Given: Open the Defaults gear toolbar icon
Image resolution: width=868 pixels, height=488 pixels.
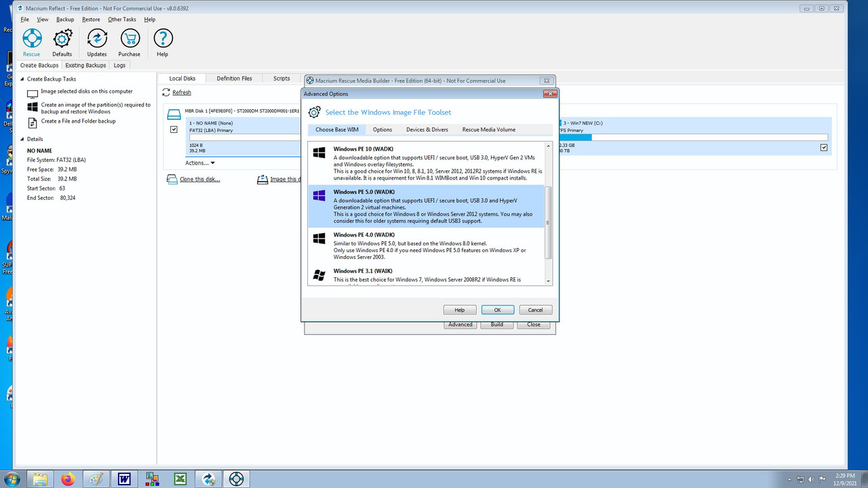Looking at the screenshot, I should pos(62,39).
